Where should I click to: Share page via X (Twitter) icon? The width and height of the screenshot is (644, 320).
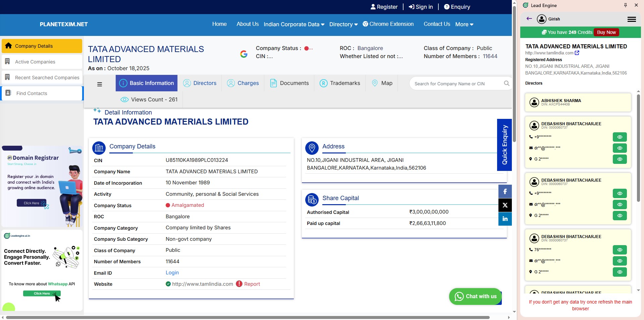(x=505, y=205)
